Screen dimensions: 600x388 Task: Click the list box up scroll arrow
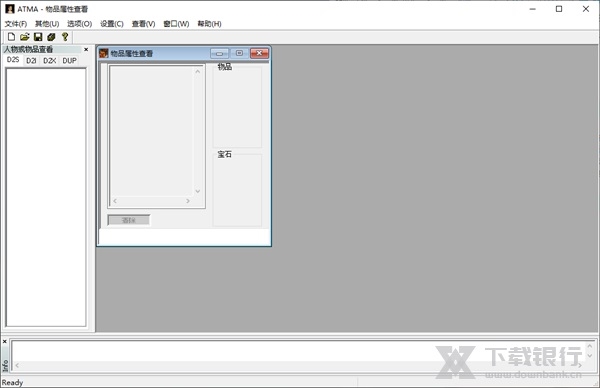[197, 72]
